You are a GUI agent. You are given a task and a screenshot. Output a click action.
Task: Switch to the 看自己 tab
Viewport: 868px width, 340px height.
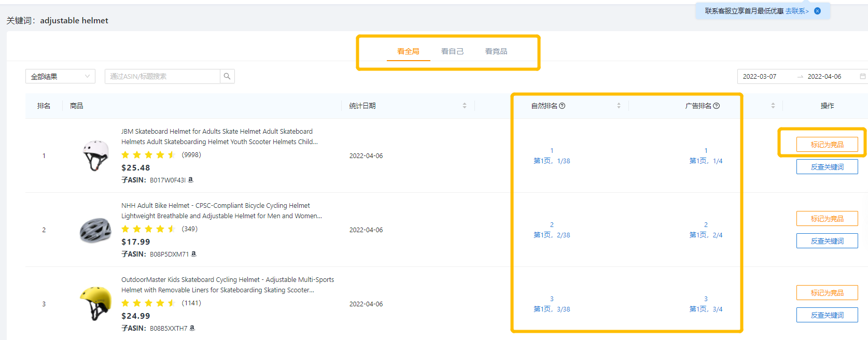(452, 51)
